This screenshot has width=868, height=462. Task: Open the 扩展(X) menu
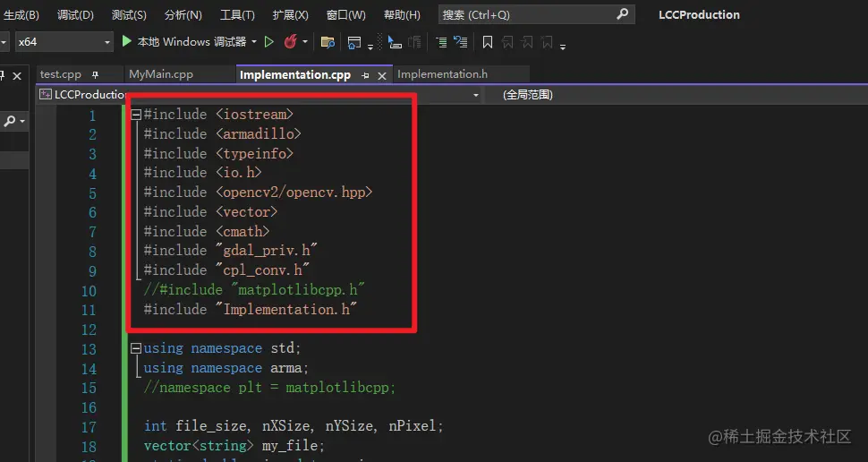pyautogui.click(x=291, y=15)
